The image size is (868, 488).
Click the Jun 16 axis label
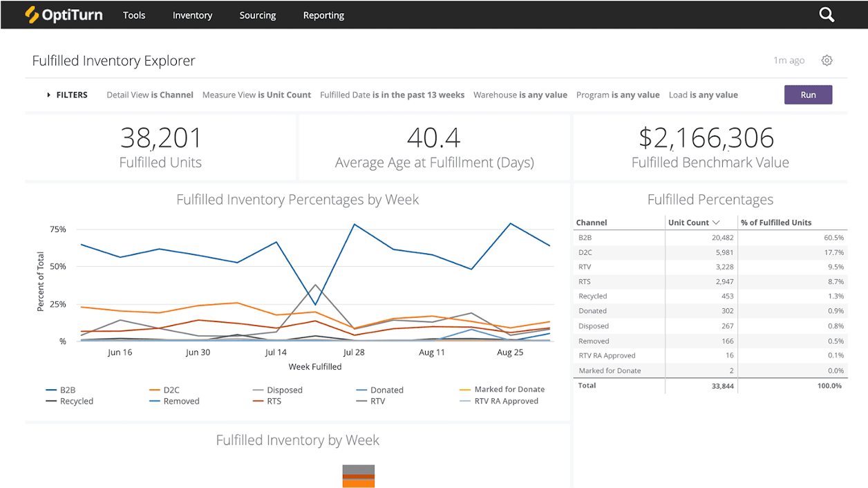(120, 353)
